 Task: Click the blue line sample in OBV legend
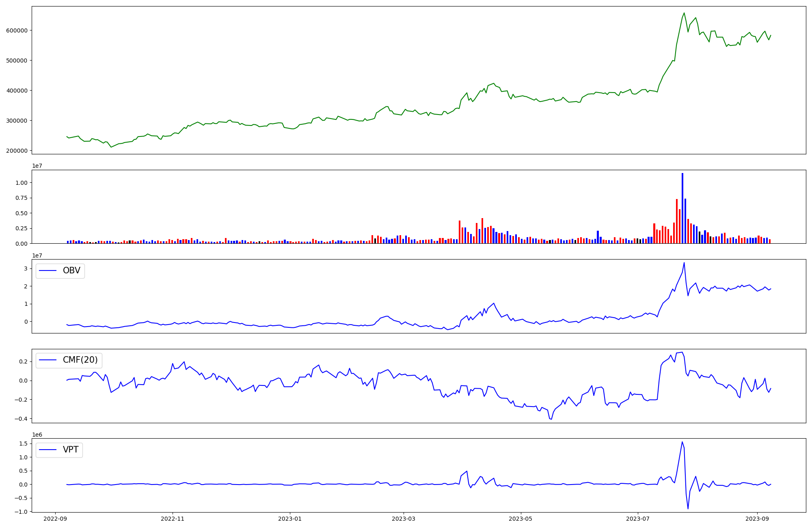pos(48,270)
